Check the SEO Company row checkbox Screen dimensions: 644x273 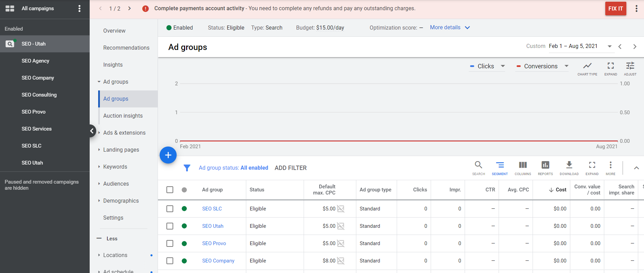170,261
